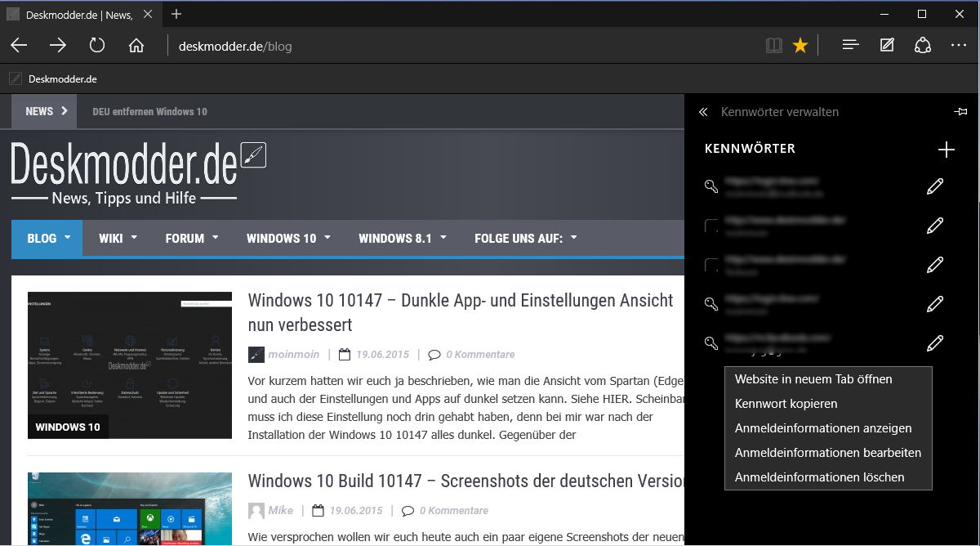Screen dimensions: 980x546
Task: Go back using the double chevron in the pane
Action: click(703, 112)
